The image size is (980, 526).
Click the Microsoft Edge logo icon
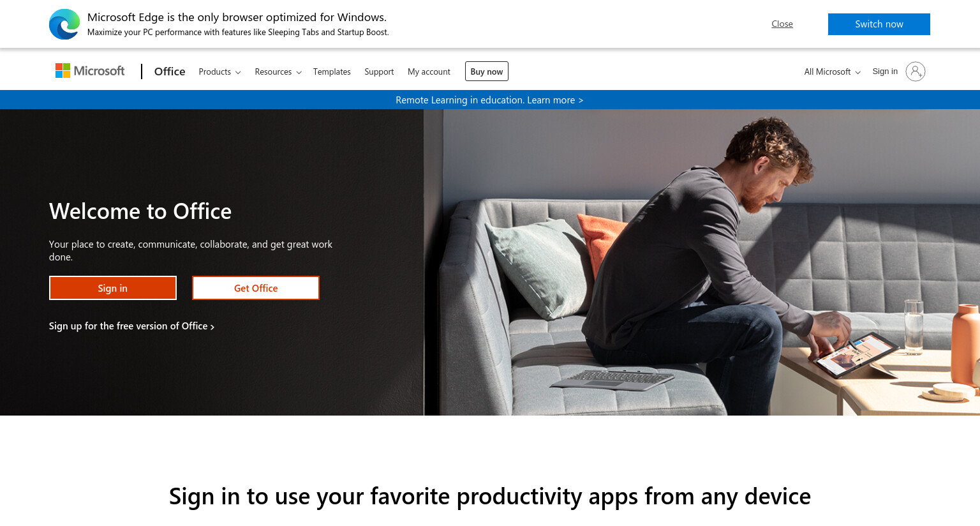point(64,24)
